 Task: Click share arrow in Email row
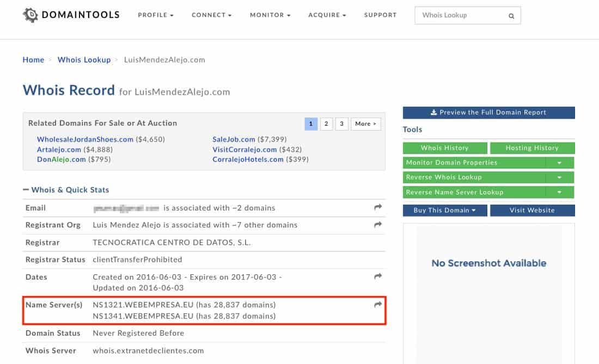tap(378, 207)
